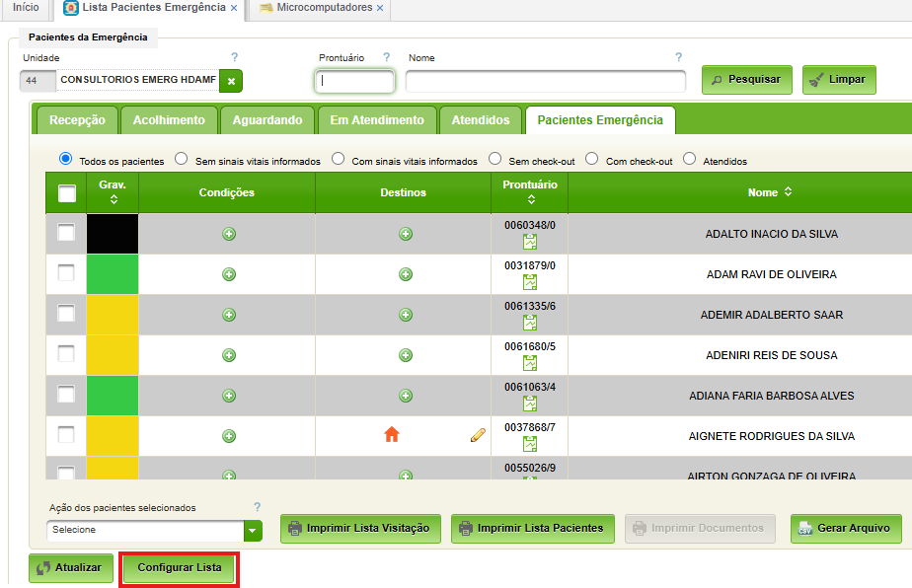
Task: Add condition for ADIANA FARIA BARBOSA ALVES
Action: [x=229, y=396]
